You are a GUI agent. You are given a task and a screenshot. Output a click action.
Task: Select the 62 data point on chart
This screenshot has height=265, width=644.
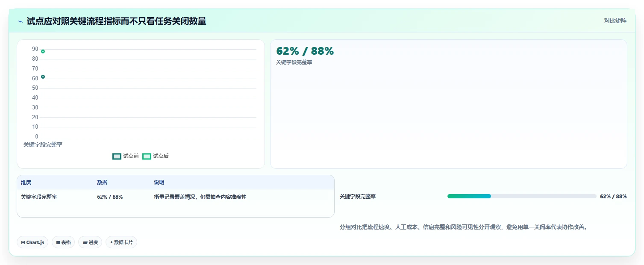(43, 77)
